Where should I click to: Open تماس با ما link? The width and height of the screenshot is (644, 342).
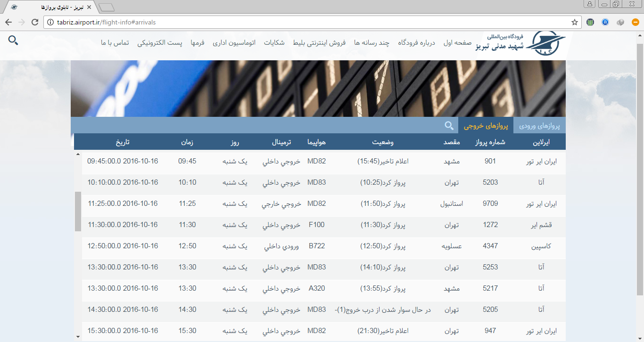(115, 43)
